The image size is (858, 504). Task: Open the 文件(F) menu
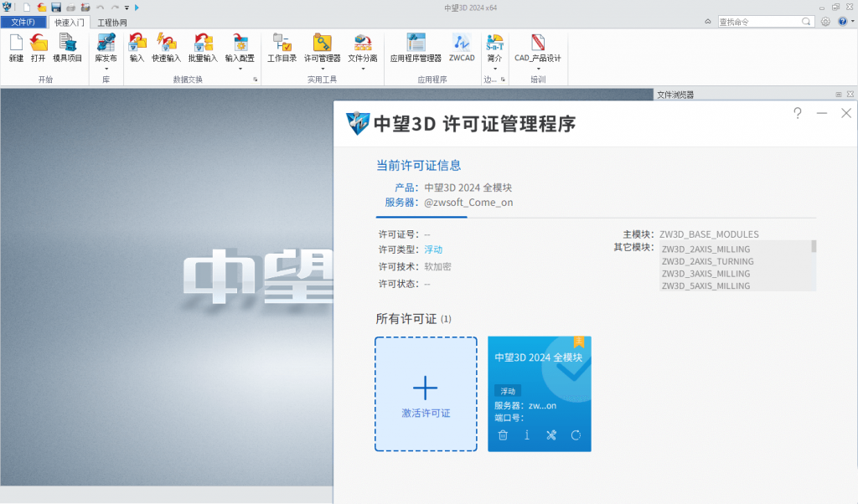[23, 22]
